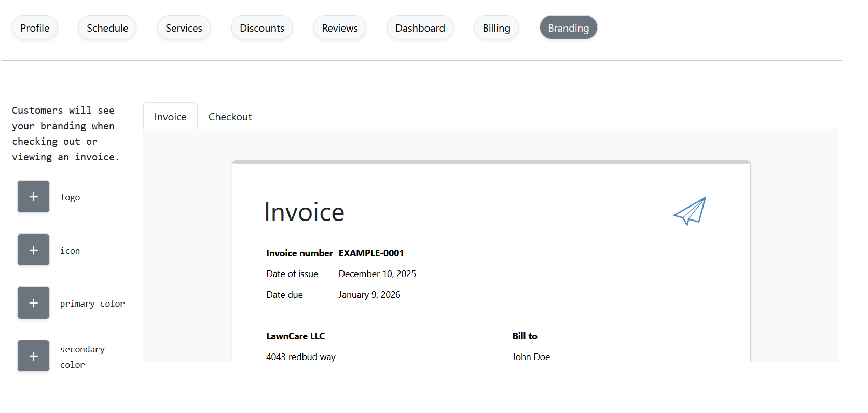Click the LawnCare LLC company name
The width and height of the screenshot is (868, 413).
coord(296,336)
